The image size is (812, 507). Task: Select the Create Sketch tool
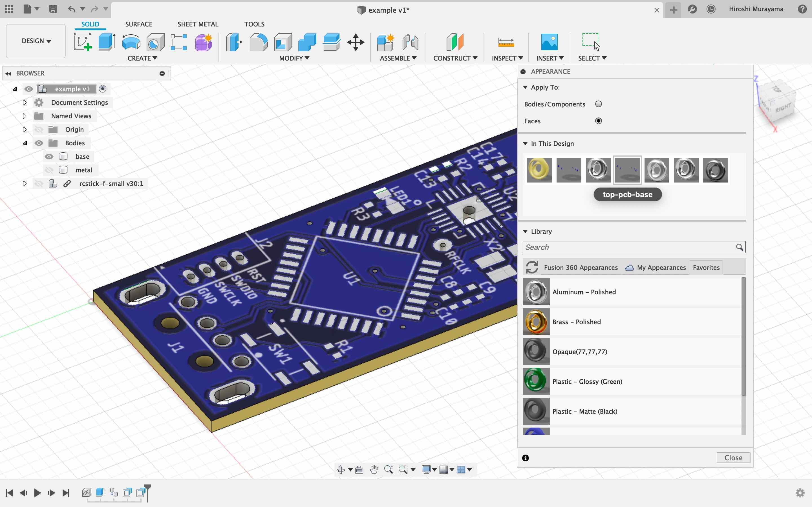(x=83, y=42)
